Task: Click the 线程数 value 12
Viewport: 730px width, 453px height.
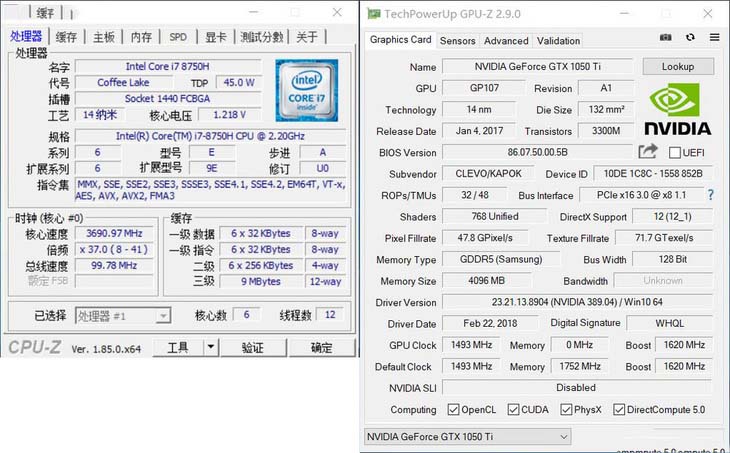Action: [330, 315]
